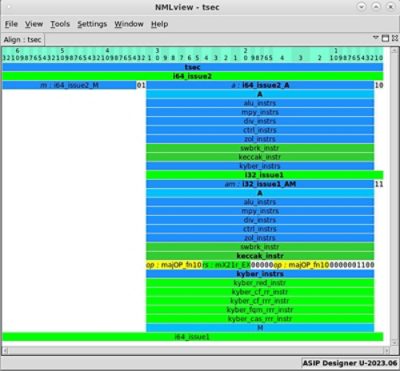Screen dimensions: 400x371
Task: Click the 10 bits beside i64_issue2_A
Action: pyautogui.click(x=379, y=85)
